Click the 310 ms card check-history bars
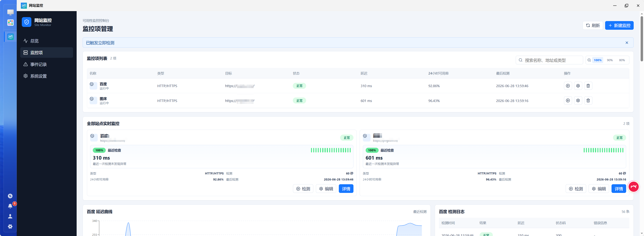 coord(331,150)
